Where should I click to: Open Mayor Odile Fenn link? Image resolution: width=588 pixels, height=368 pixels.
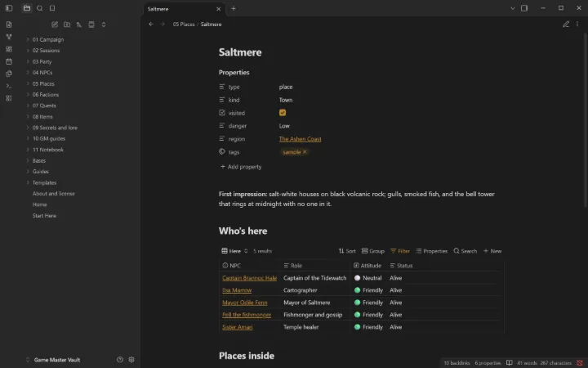(244, 303)
